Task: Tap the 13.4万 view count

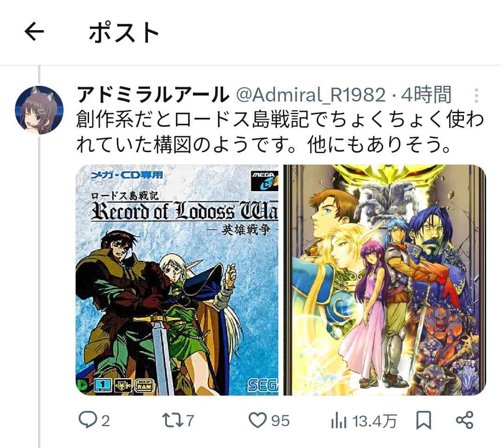Action: pos(374,421)
